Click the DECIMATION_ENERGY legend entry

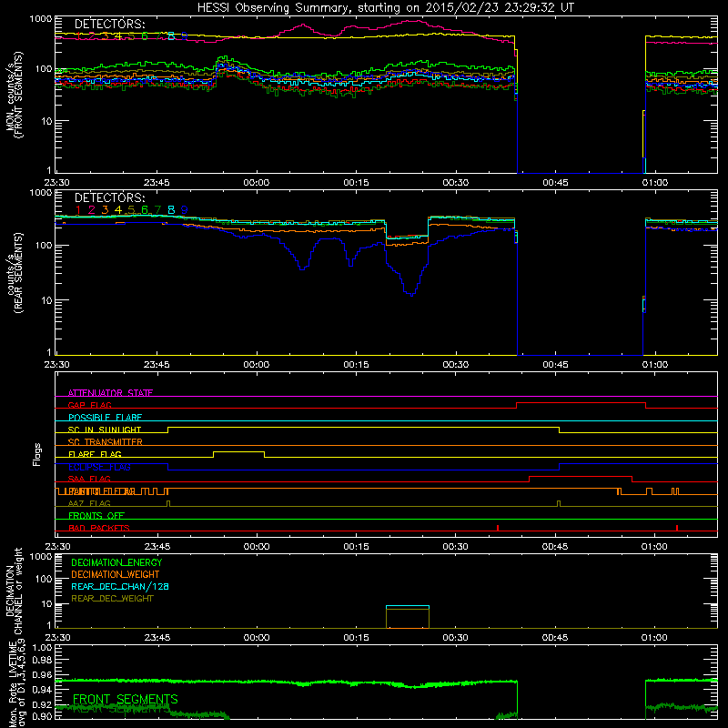tap(116, 562)
